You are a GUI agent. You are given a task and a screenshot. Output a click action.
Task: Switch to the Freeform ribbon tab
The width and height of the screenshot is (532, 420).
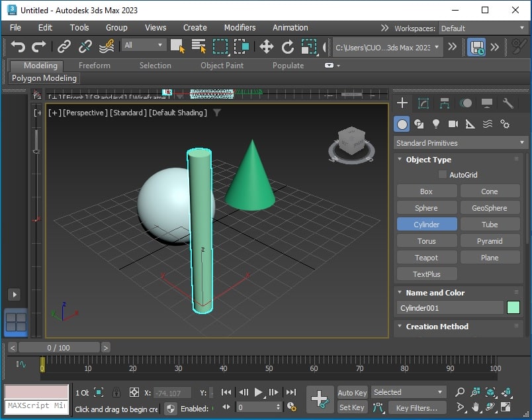click(x=95, y=66)
